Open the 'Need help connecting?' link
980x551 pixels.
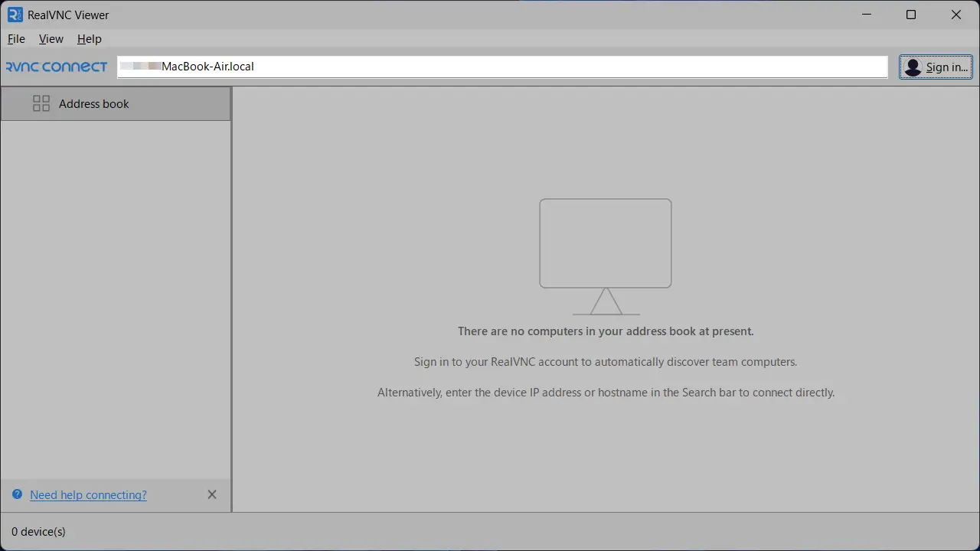88,495
